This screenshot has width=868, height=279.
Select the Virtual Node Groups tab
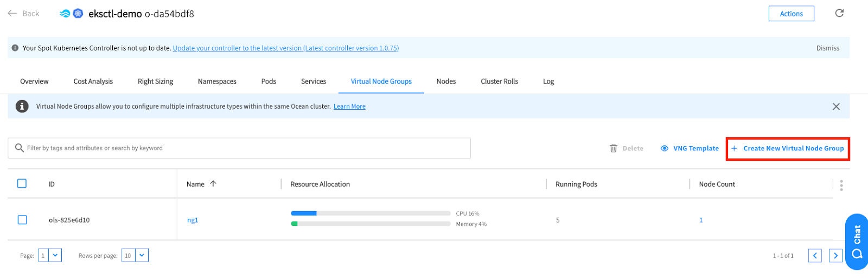381,81
